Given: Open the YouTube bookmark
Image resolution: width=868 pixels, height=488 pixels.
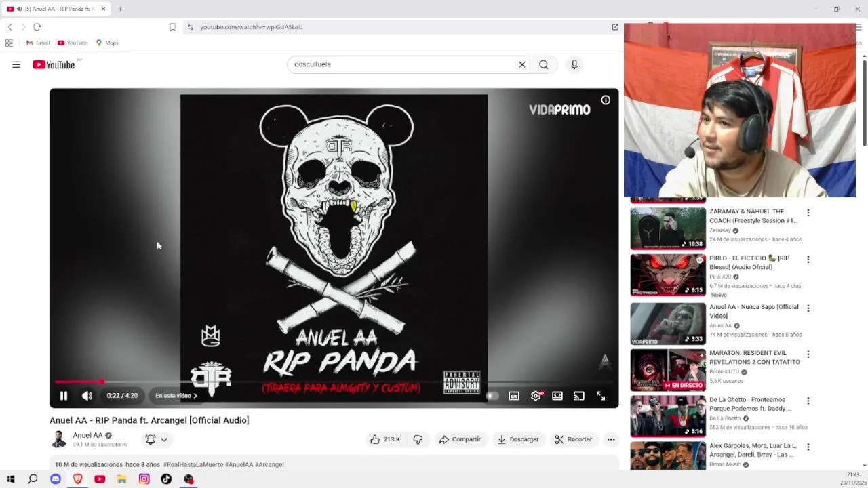Looking at the screenshot, I should point(73,43).
